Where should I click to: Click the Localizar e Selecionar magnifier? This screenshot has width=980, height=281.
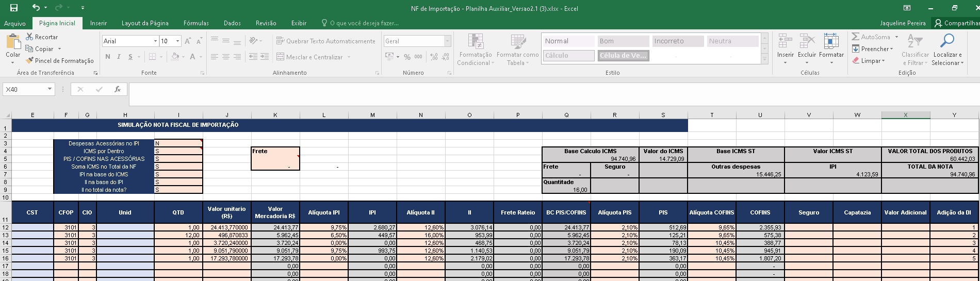click(x=947, y=41)
